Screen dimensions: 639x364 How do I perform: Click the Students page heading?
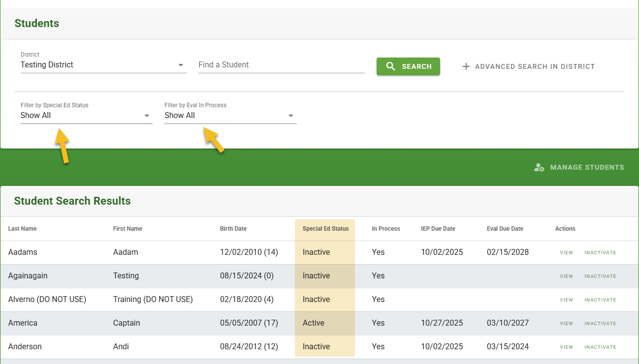37,24
